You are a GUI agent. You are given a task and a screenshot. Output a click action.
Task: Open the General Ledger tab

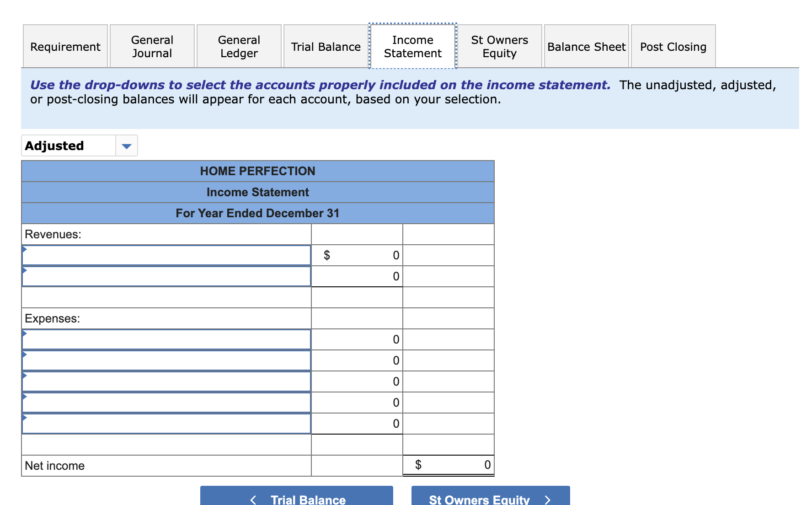coord(239,46)
